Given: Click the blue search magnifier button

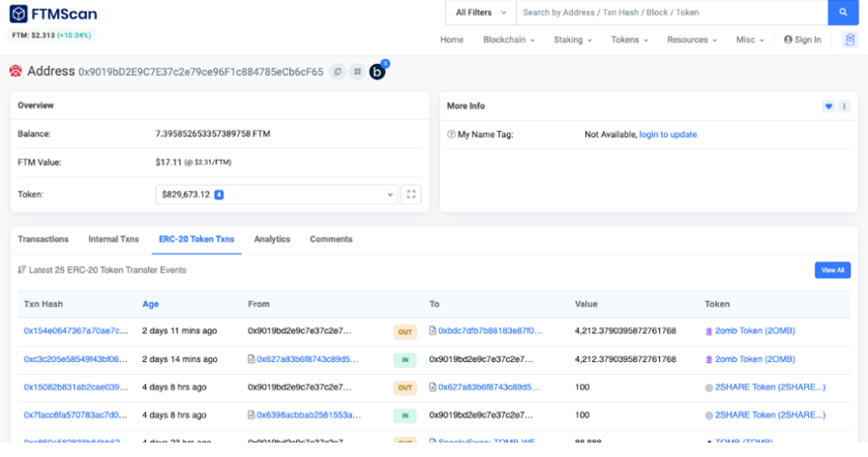Looking at the screenshot, I should tap(843, 13).
